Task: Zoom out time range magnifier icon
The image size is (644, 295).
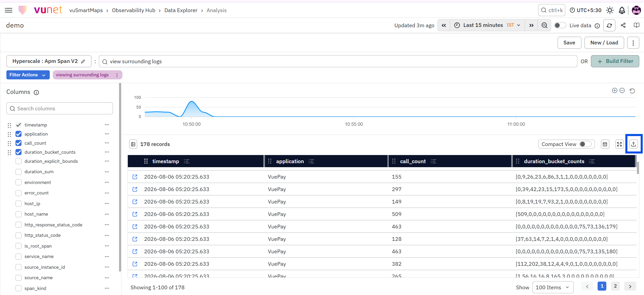Action: tap(544, 26)
